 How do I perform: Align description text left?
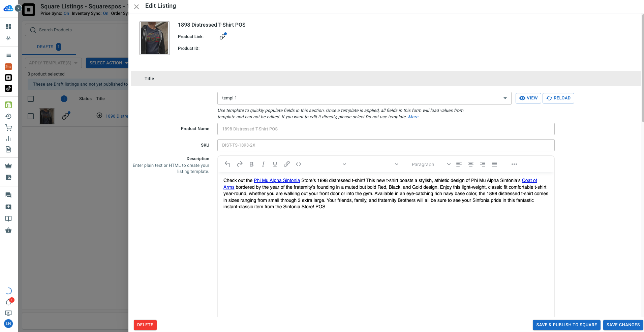point(459,164)
